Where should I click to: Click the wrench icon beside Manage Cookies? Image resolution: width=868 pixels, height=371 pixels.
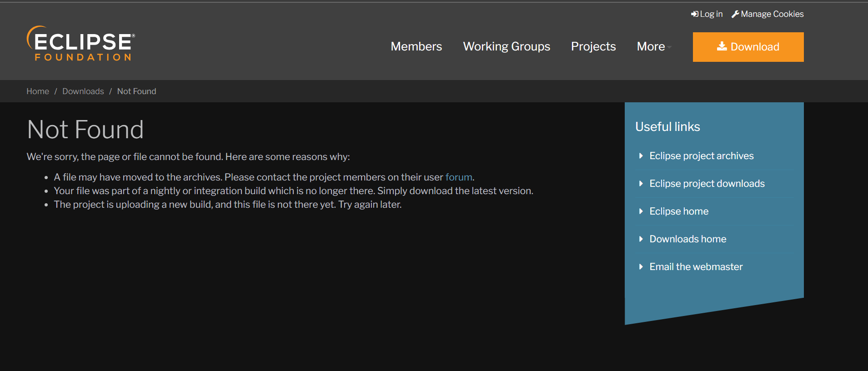point(735,14)
